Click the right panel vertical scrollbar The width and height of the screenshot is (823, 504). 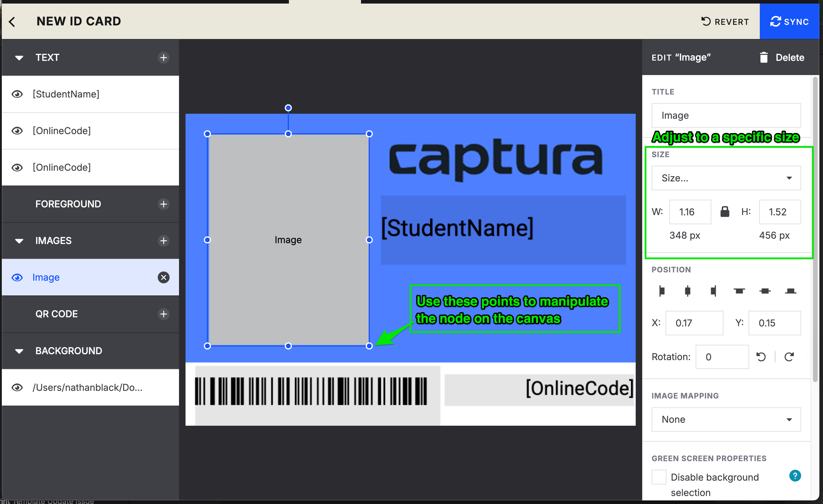click(815, 230)
